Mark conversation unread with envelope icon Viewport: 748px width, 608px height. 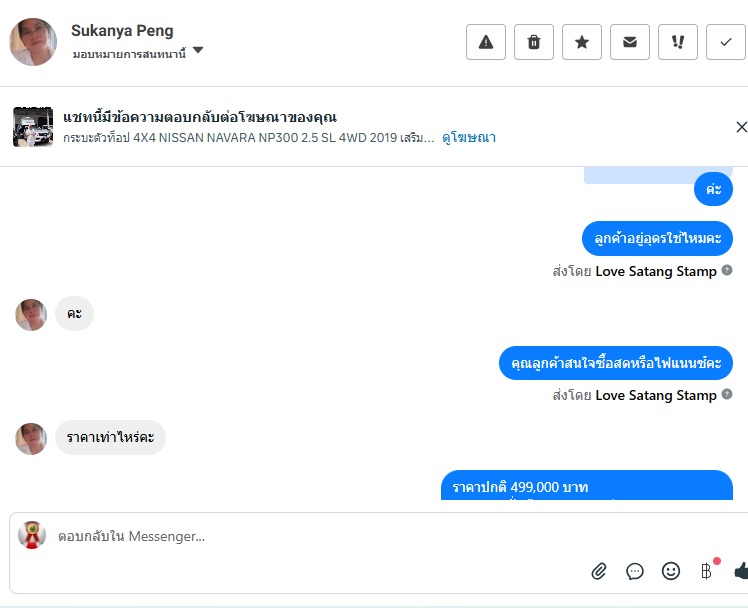point(630,42)
